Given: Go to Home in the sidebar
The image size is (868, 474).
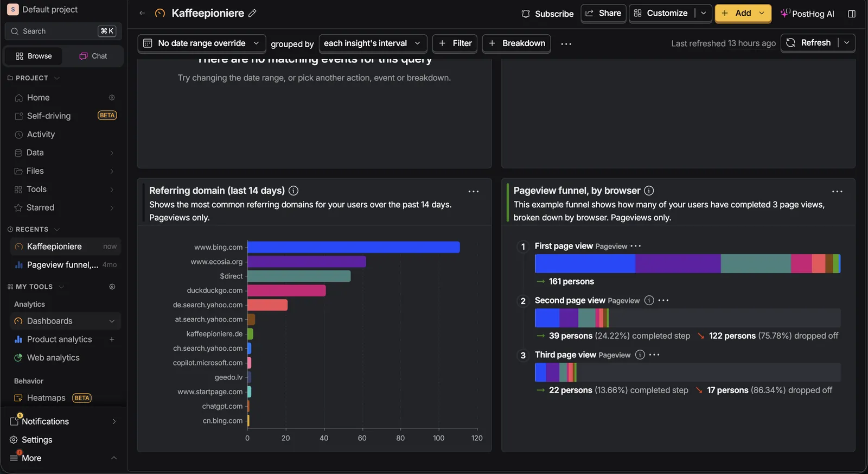Looking at the screenshot, I should pos(38,98).
